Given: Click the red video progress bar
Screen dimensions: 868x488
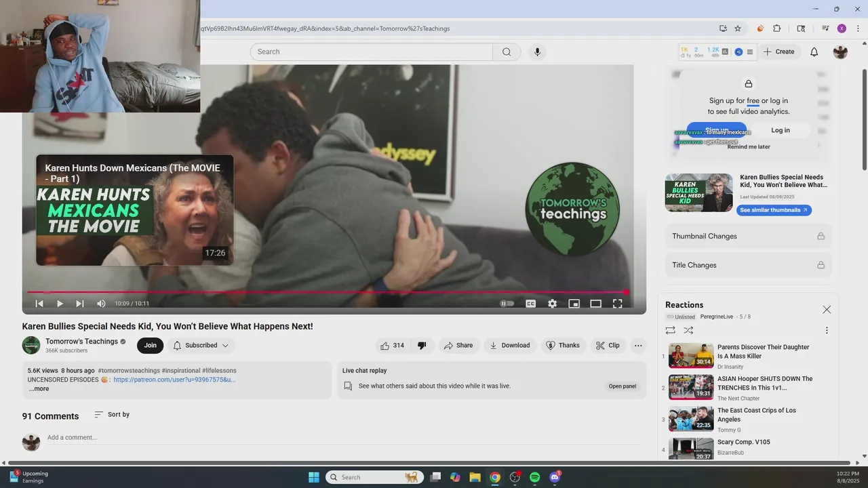Looking at the screenshot, I should click(327, 292).
